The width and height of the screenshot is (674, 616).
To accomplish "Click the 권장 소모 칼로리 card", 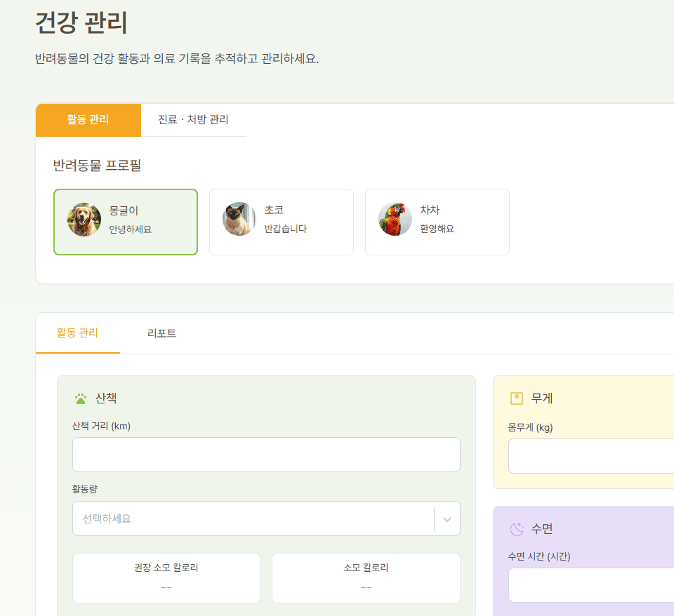I will pyautogui.click(x=166, y=577).
